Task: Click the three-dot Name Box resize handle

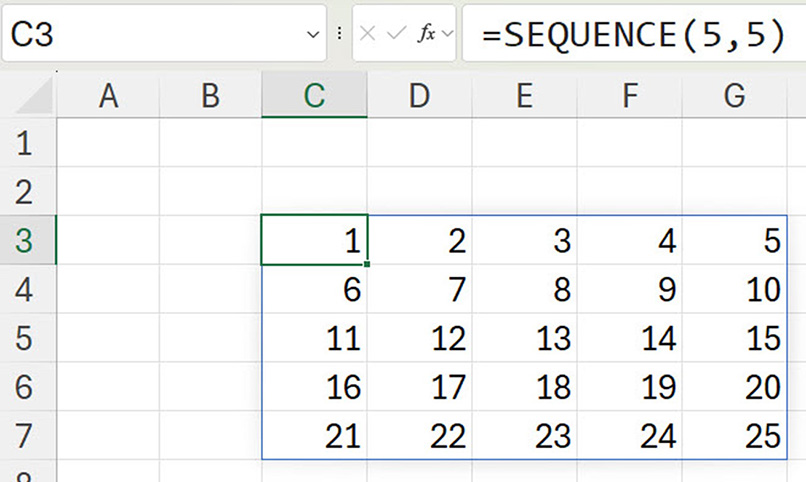Action: (339, 33)
